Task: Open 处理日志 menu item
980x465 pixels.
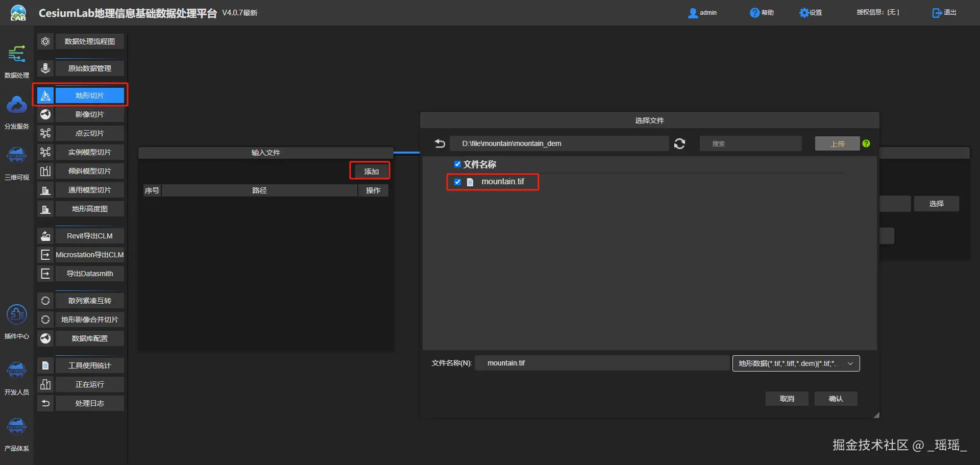Action: 90,403
